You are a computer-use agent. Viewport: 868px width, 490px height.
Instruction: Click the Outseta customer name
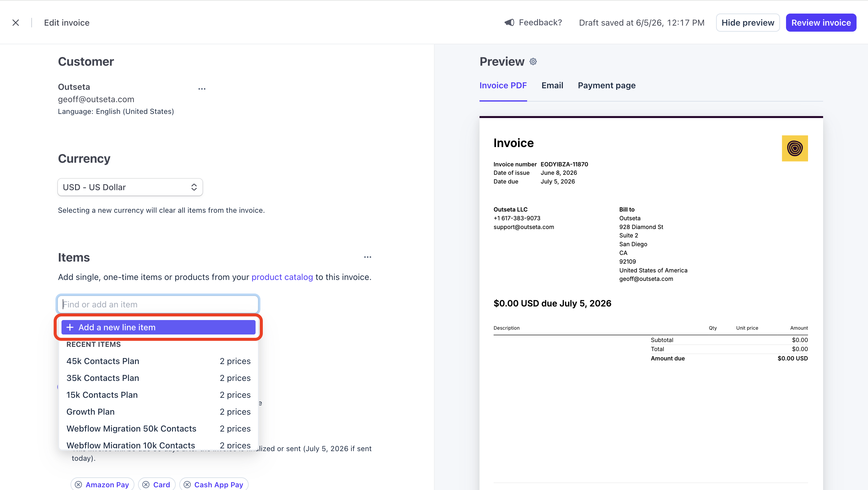(x=74, y=87)
